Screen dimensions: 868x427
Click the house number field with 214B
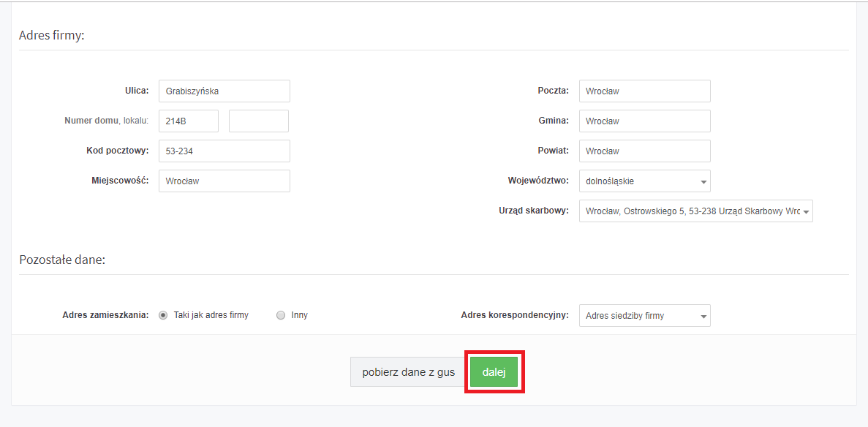[x=189, y=121]
